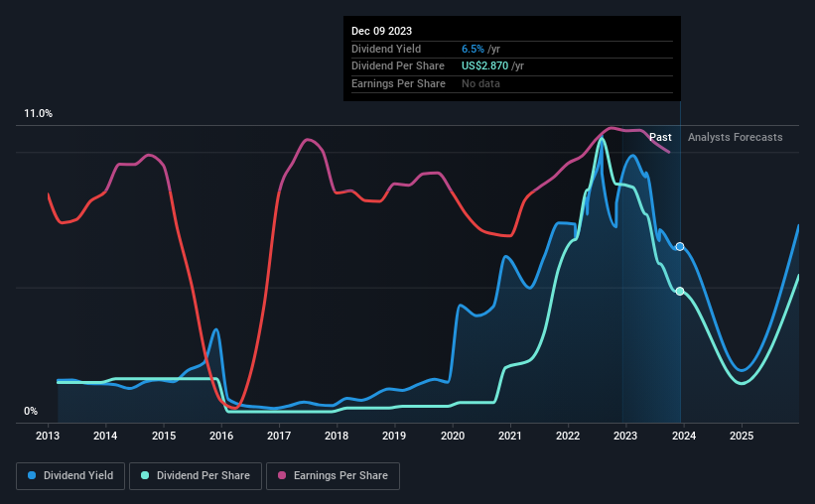Click the Past section label

[660, 137]
